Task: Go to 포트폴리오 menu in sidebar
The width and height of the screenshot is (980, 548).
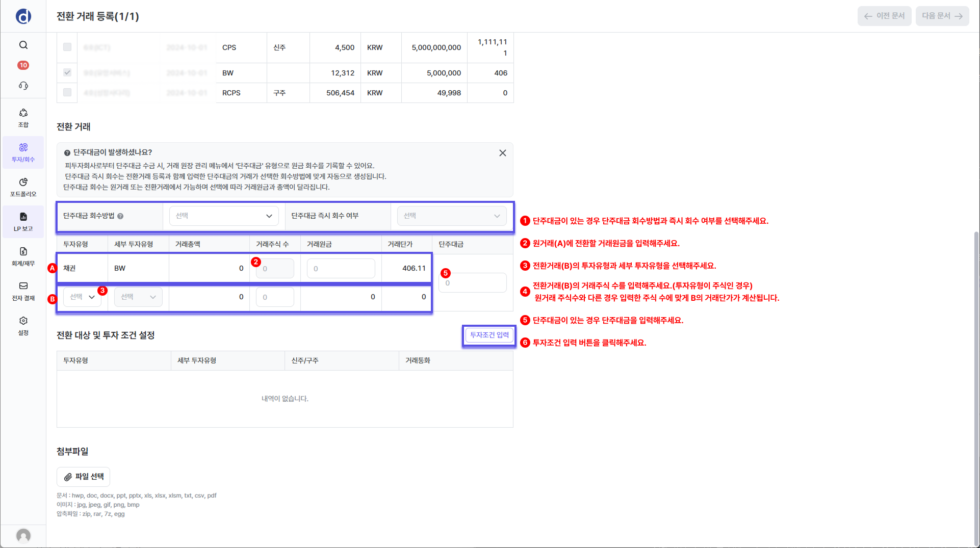Action: [23, 187]
